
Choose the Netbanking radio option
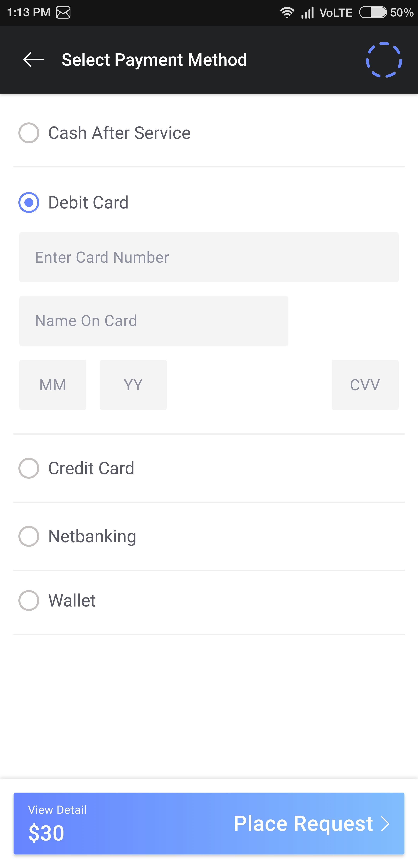click(29, 536)
